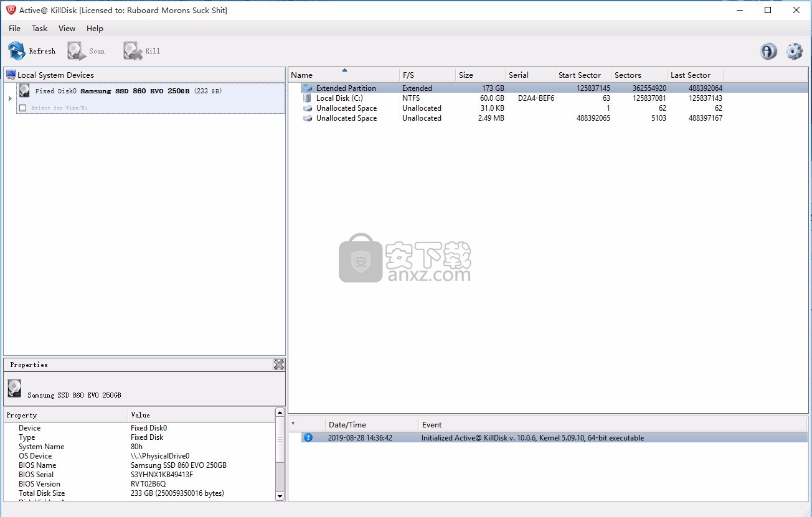Click the Local System Devices computer icon

pos(11,75)
